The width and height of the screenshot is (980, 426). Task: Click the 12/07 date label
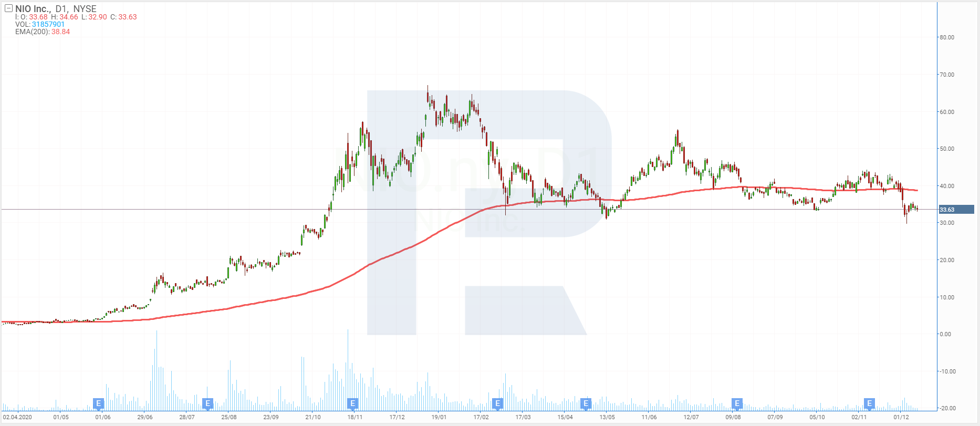(691, 418)
